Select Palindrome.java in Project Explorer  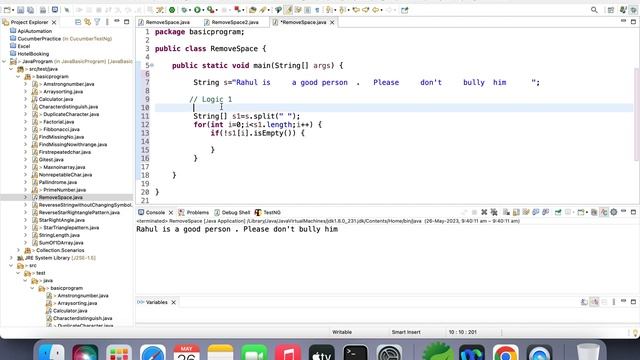click(x=58, y=182)
